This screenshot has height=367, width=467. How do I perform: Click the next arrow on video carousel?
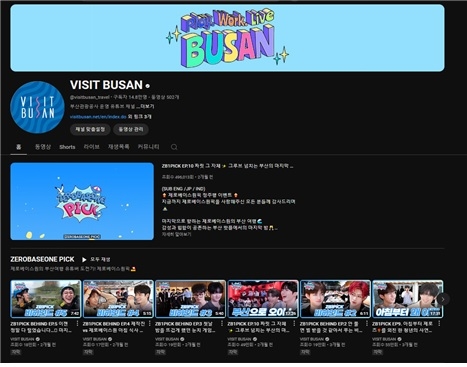pyautogui.click(x=443, y=299)
